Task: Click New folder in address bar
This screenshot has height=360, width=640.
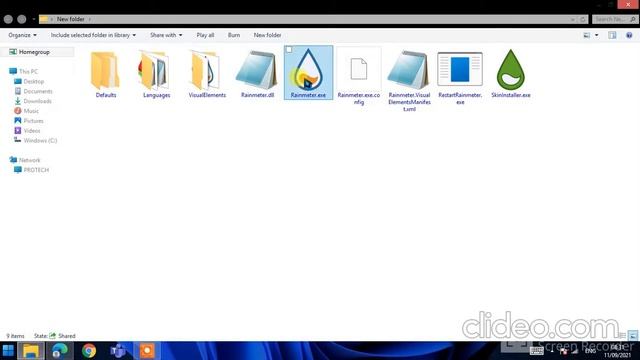Action: point(71,19)
